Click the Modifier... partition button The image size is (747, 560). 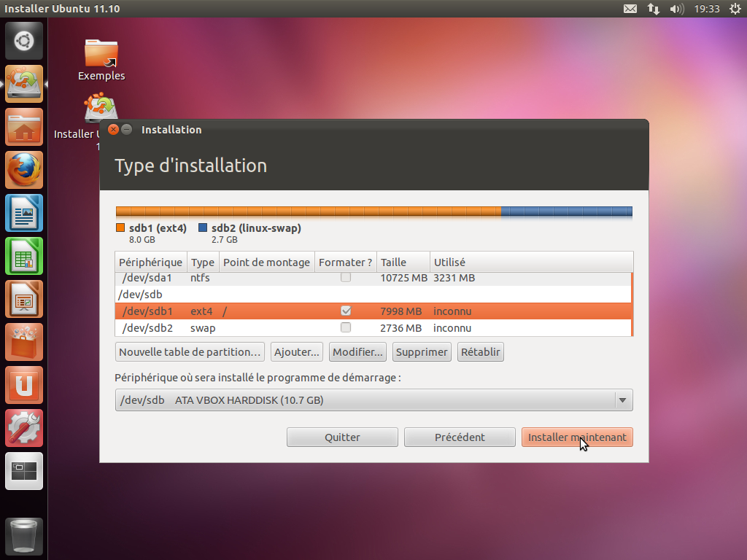pos(357,352)
